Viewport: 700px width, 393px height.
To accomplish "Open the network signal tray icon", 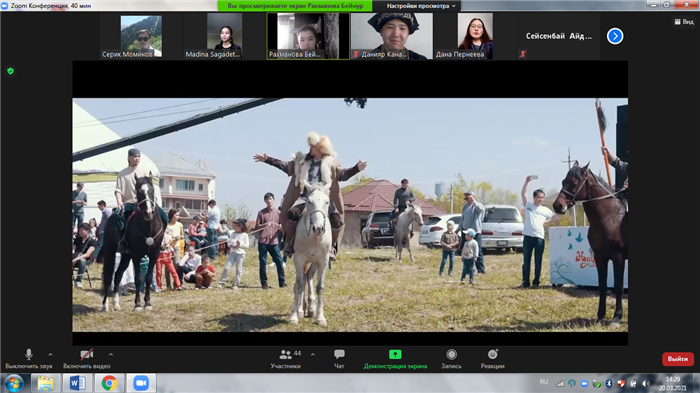I will (x=560, y=384).
